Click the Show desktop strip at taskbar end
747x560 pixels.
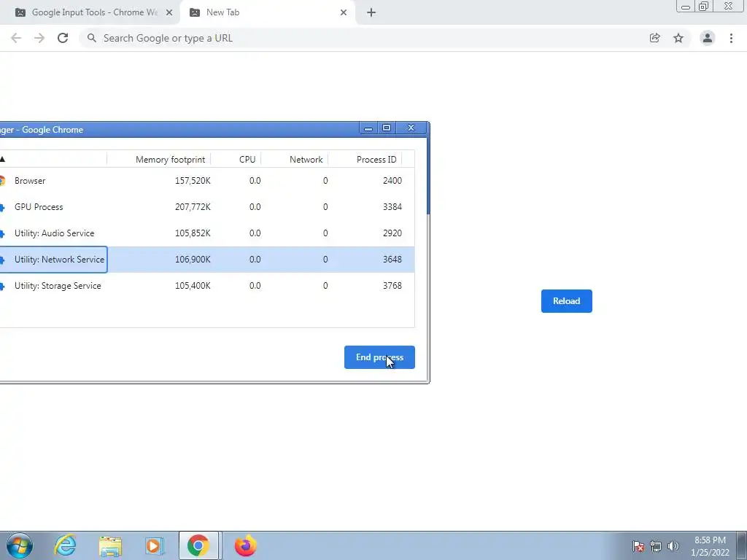point(742,545)
